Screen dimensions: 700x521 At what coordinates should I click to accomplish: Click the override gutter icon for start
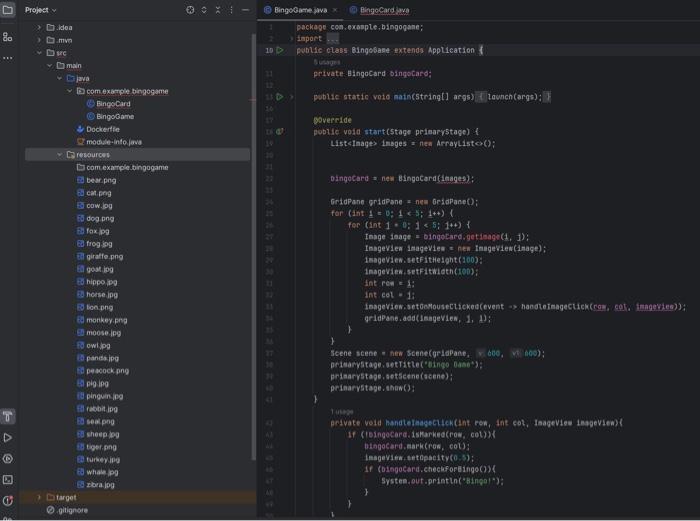click(280, 132)
